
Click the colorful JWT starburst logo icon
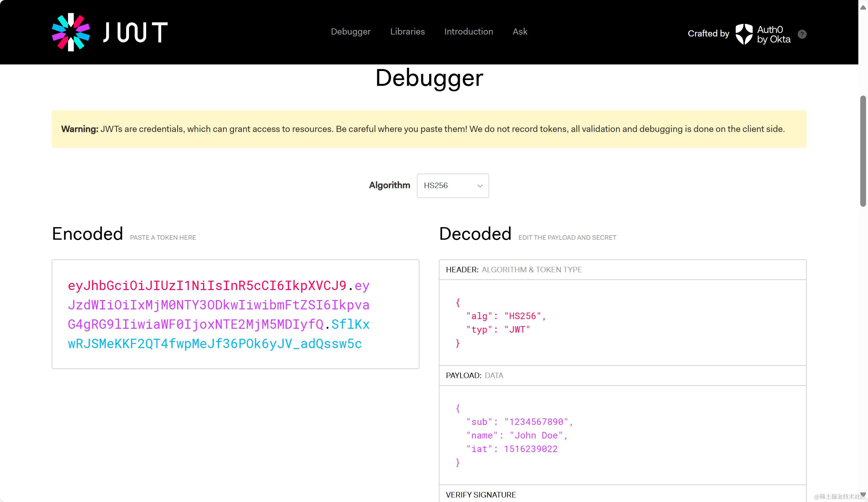pos(71,32)
